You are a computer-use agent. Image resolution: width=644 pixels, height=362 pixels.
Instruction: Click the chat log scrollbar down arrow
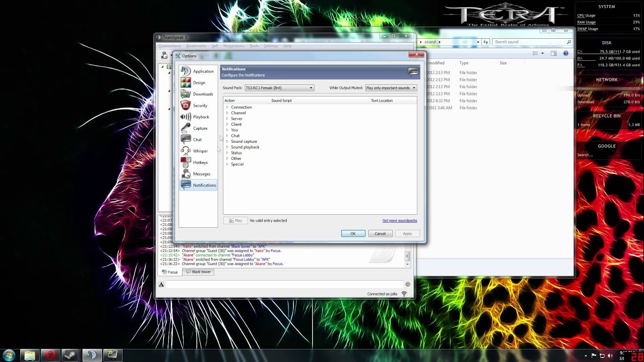coord(408,263)
